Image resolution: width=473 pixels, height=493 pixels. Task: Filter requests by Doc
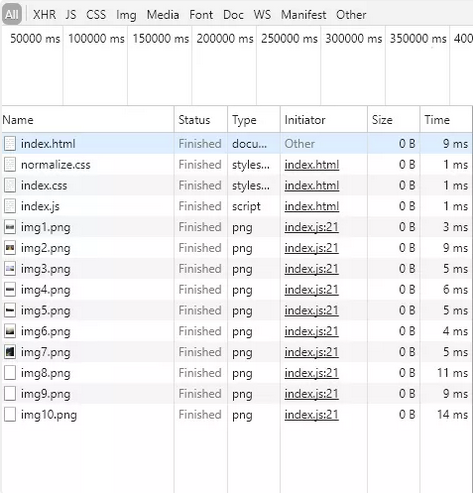(233, 15)
